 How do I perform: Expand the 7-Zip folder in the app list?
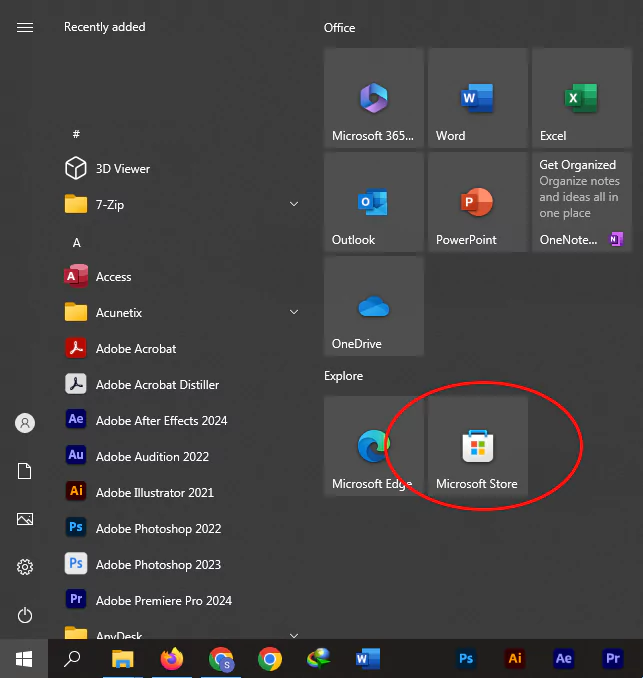click(x=294, y=204)
